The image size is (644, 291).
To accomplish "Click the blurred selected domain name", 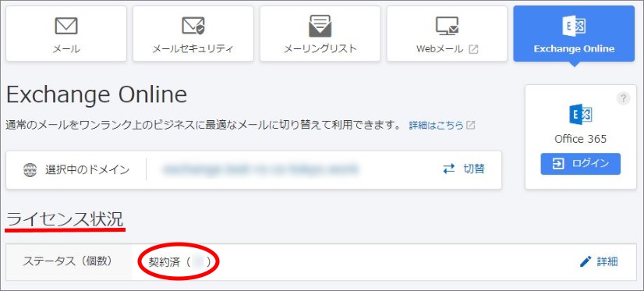I will [260, 169].
